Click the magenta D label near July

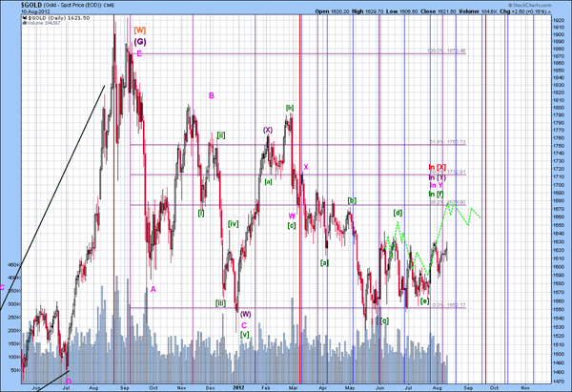[x=69, y=382]
